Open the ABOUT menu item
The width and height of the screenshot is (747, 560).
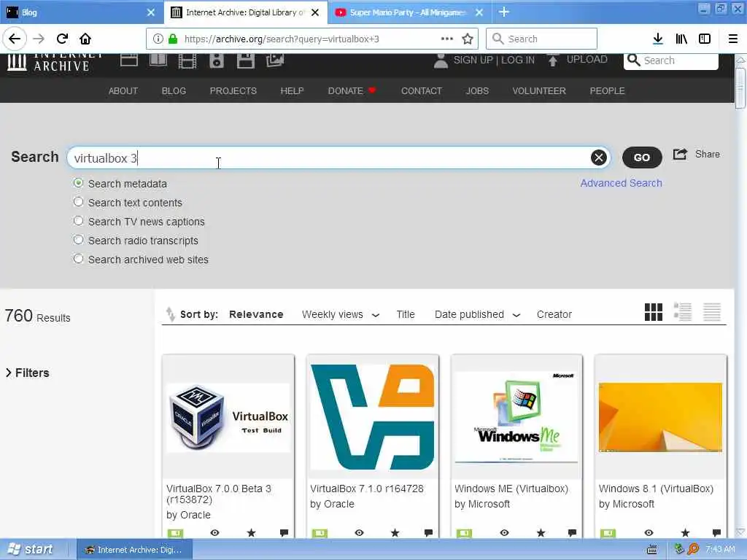tap(123, 91)
